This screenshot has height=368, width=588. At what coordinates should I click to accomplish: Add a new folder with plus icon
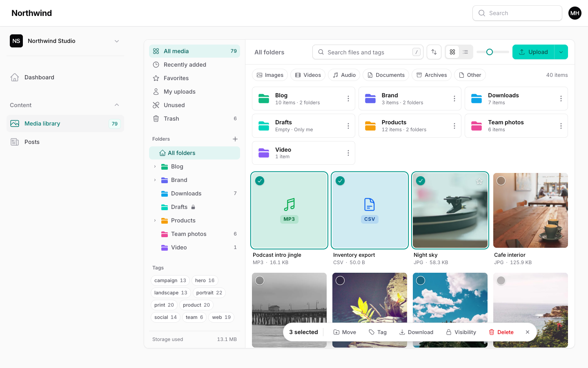[x=235, y=139]
